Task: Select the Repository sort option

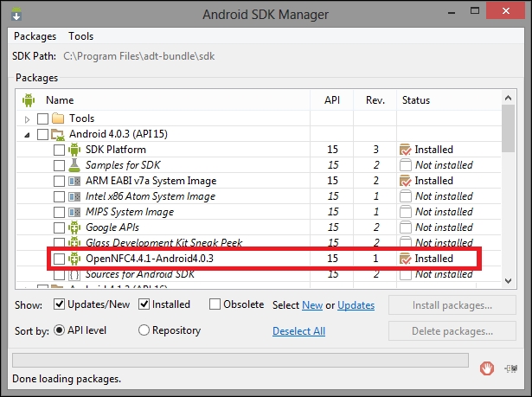Action: click(x=144, y=330)
